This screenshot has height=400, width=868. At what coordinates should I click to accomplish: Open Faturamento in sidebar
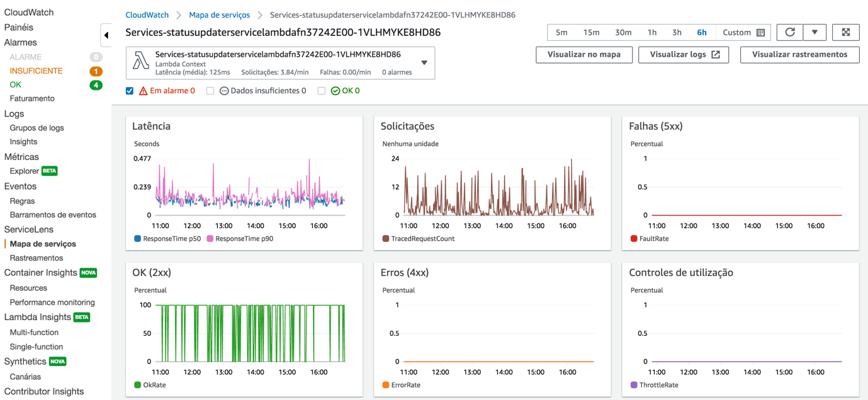(32, 98)
